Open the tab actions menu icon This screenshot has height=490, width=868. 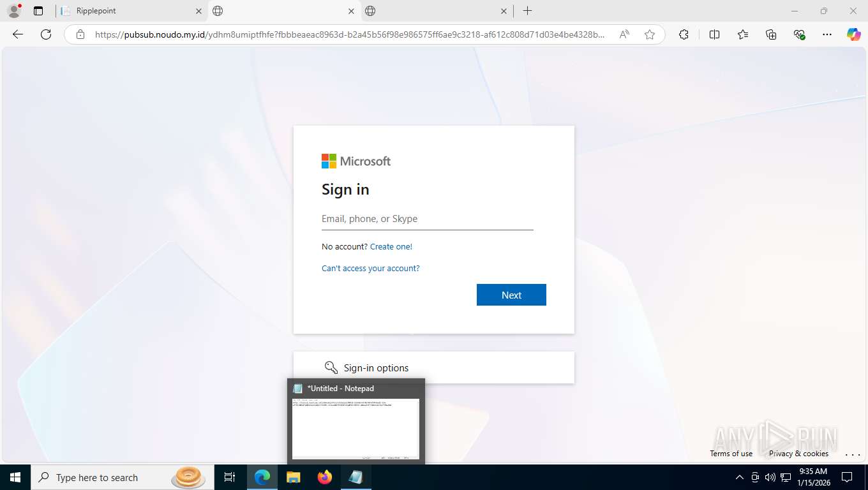pyautogui.click(x=38, y=11)
